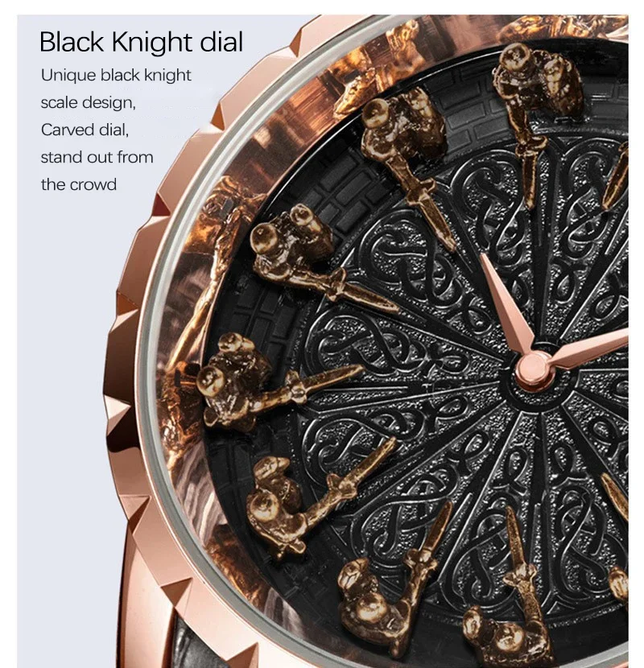This screenshot has height=668, width=644.
Task: Click the rose gold center pin of the watch hands
Action: 531,368
